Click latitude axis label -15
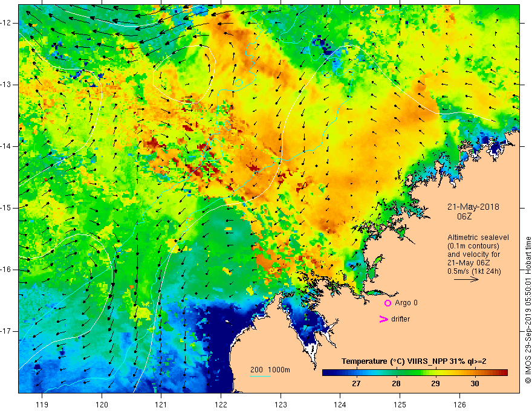The image size is (532, 411). click(6, 208)
